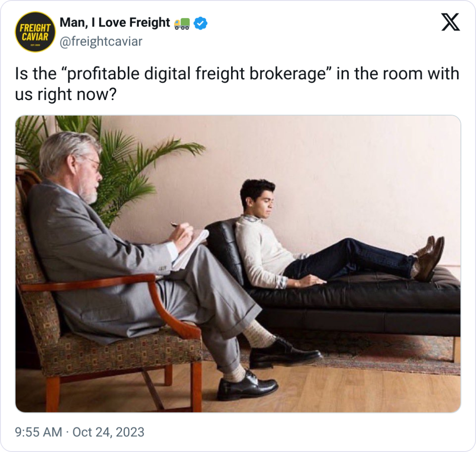Open the 9:55 AM timestamp link

point(39,432)
